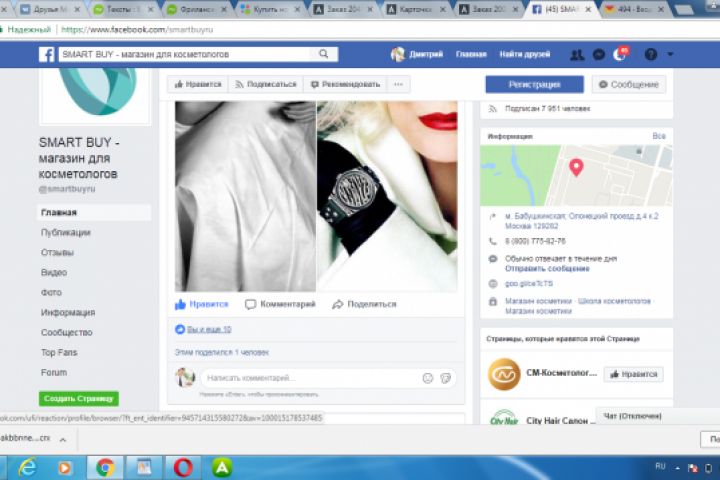The width and height of the screenshot is (720, 480).
Task: Open Top Fans in left menu
Action: click(59, 352)
